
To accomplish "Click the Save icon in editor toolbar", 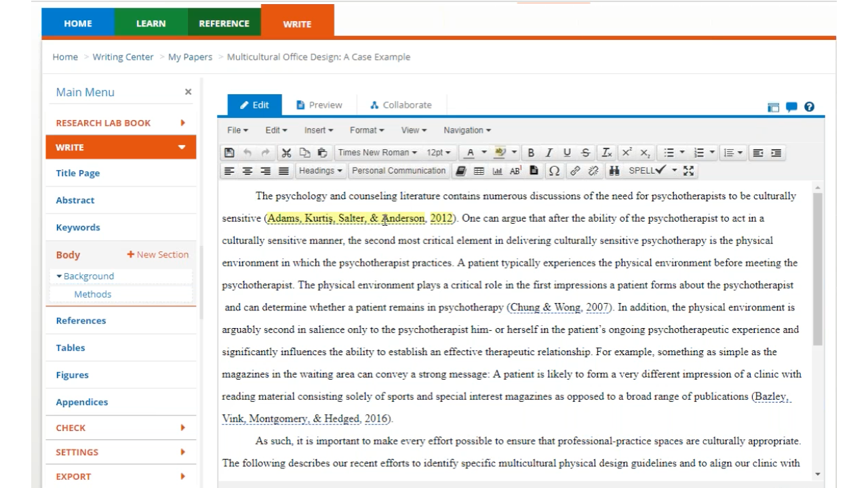I will pos(229,153).
